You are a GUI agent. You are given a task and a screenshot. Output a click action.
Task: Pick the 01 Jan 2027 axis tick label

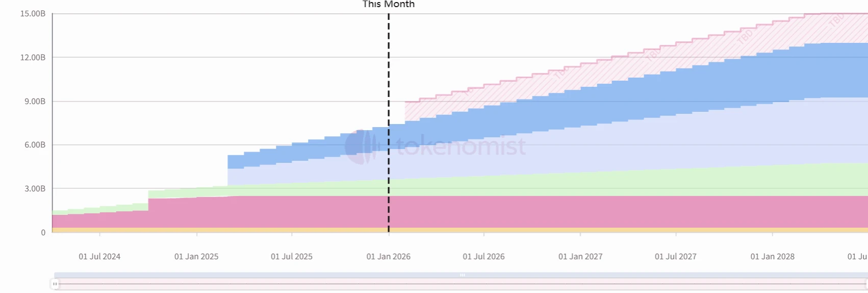(x=580, y=257)
